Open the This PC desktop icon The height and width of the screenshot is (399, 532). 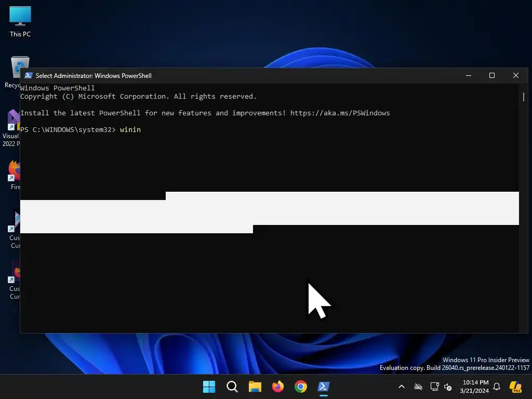coord(20,21)
